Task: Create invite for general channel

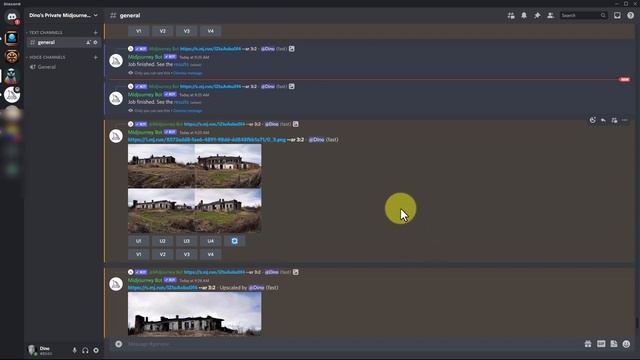Action: click(88, 42)
